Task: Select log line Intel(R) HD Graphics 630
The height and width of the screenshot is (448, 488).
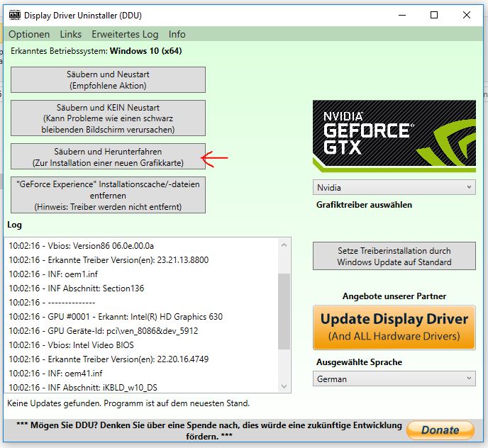Action: pos(116,316)
